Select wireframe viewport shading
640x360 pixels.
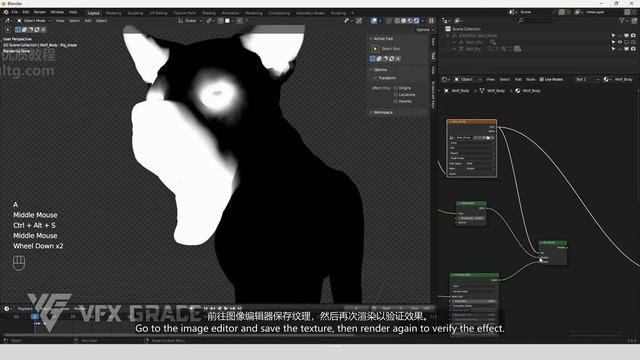click(397, 20)
